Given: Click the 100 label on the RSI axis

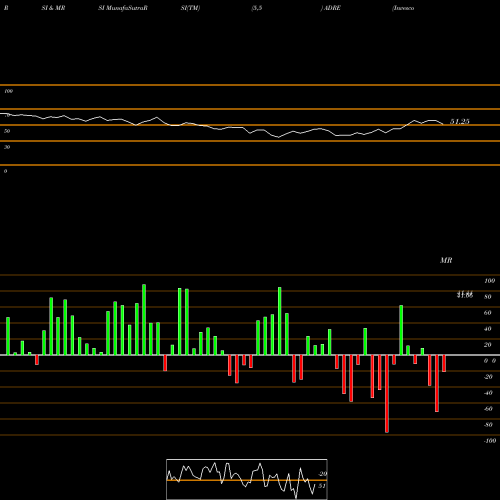Looking at the screenshot, I should 8,91.
